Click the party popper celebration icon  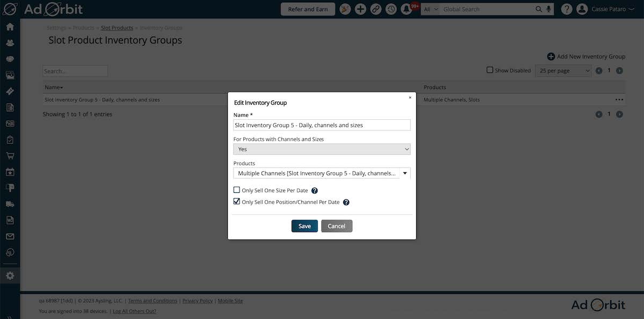click(345, 9)
